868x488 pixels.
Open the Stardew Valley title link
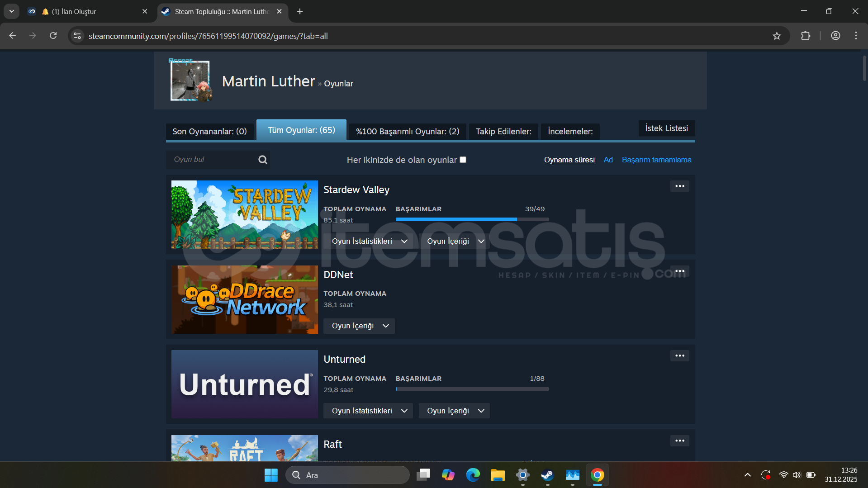pos(356,190)
